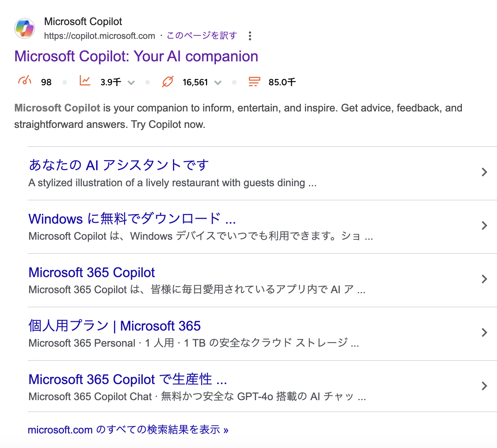Click the Microsoft Copilot favicon logo
This screenshot has width=497, height=448.
pos(25,28)
